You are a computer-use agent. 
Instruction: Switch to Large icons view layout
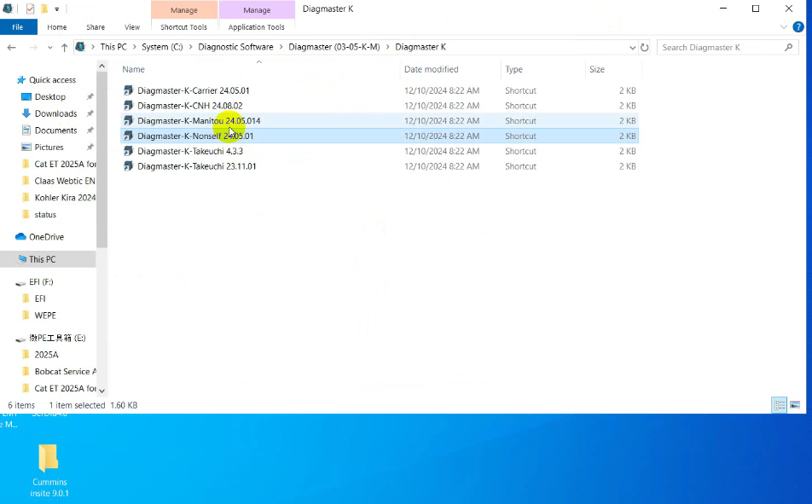(x=795, y=405)
